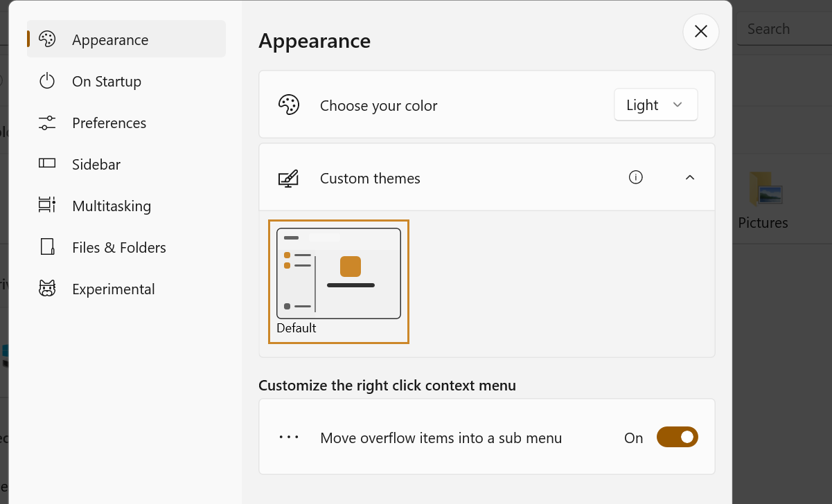Collapse the Custom themes section

click(x=689, y=178)
